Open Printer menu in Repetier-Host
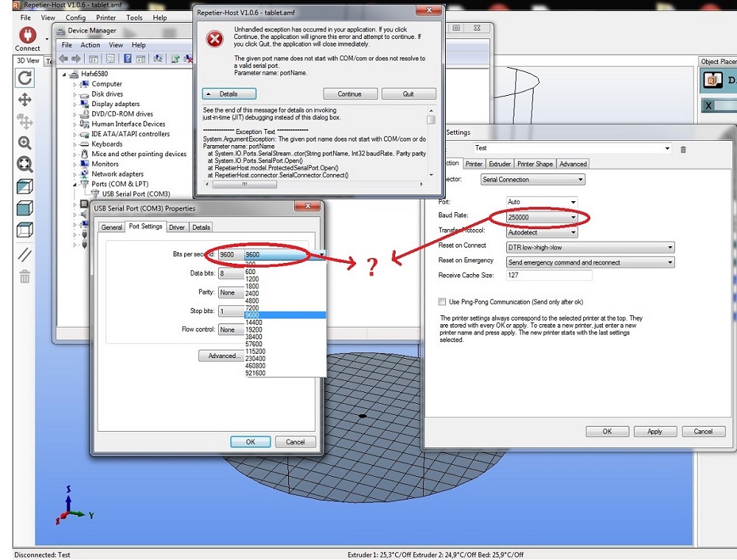The height and width of the screenshot is (560, 737). pos(105,18)
